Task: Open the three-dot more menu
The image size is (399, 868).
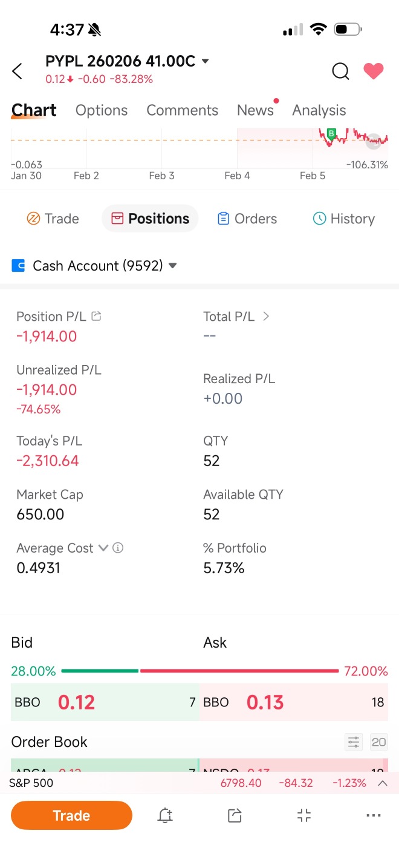Action: pyautogui.click(x=374, y=815)
